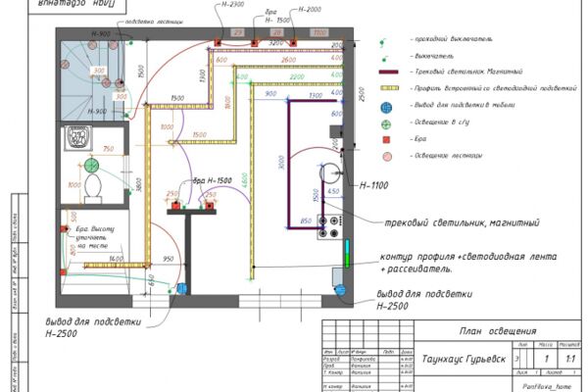Click the "Выключатель" legend label

[432, 56]
